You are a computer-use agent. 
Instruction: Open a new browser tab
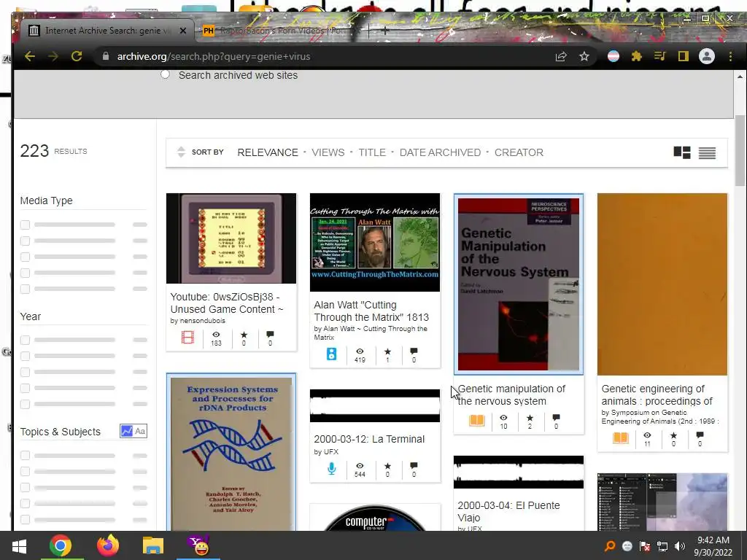[385, 31]
